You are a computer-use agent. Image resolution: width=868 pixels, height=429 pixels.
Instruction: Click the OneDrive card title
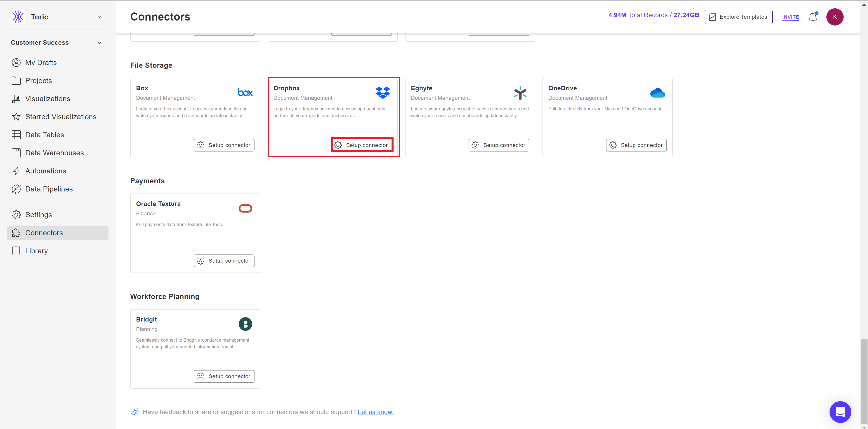562,88
